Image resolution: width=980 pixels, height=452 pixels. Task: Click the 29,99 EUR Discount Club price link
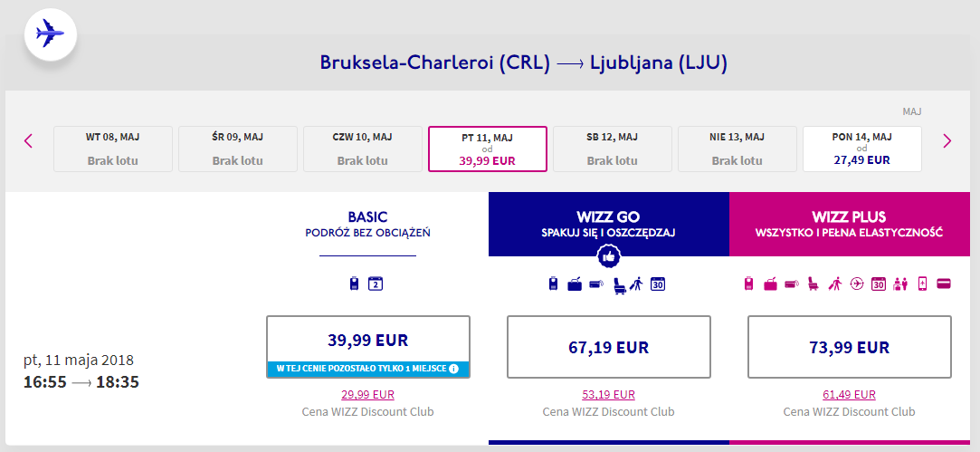[367, 394]
